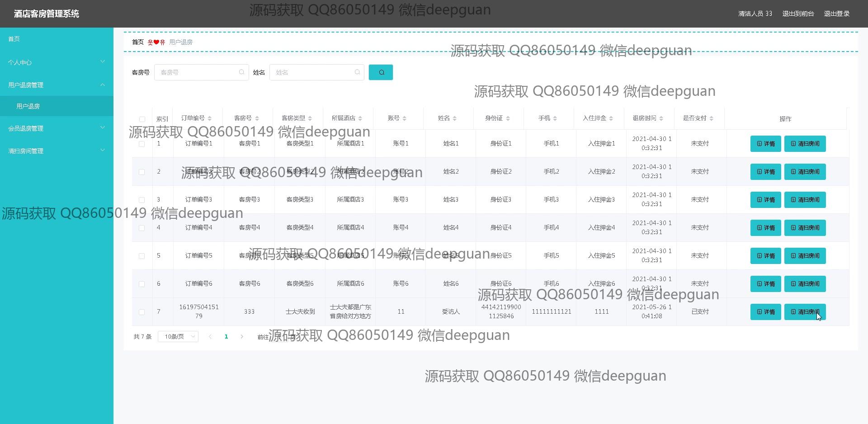Viewport: 868px width, 424px height.
Task: Open the 10条/页 page size dropdown
Action: (178, 337)
